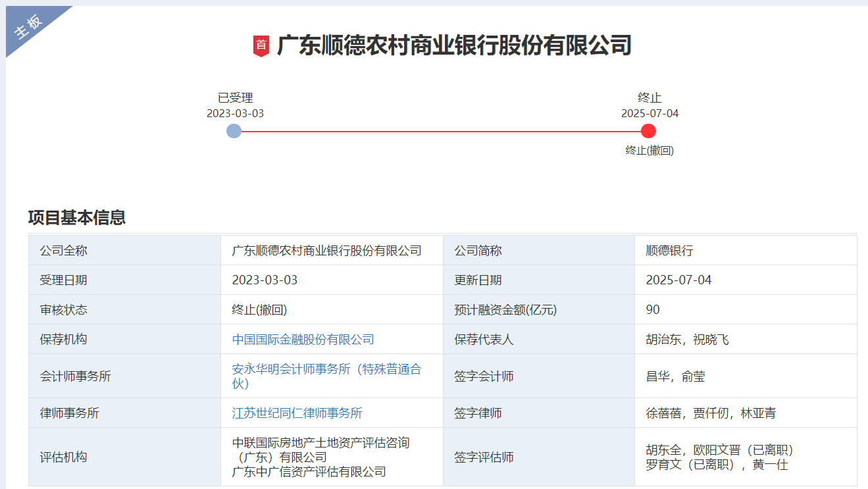Click the 受理日期 label cell
The width and height of the screenshot is (868, 489).
click(x=125, y=280)
